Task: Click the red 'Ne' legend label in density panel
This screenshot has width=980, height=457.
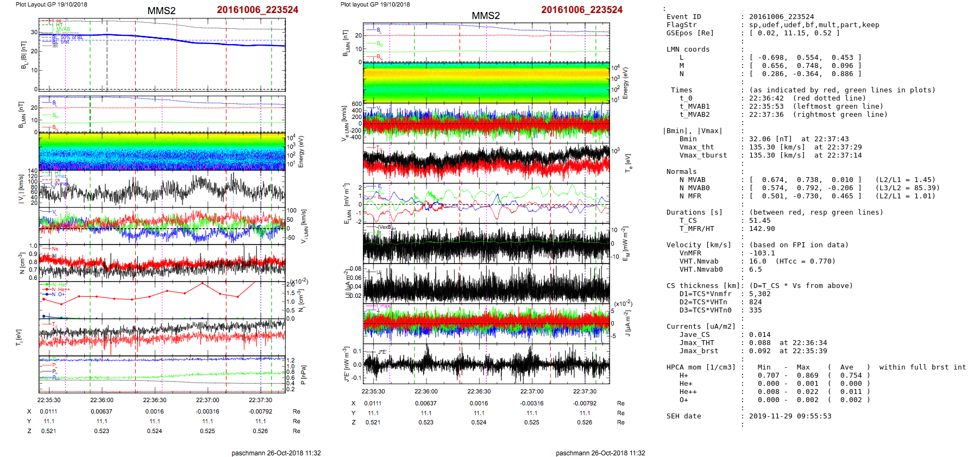Action: (x=55, y=249)
